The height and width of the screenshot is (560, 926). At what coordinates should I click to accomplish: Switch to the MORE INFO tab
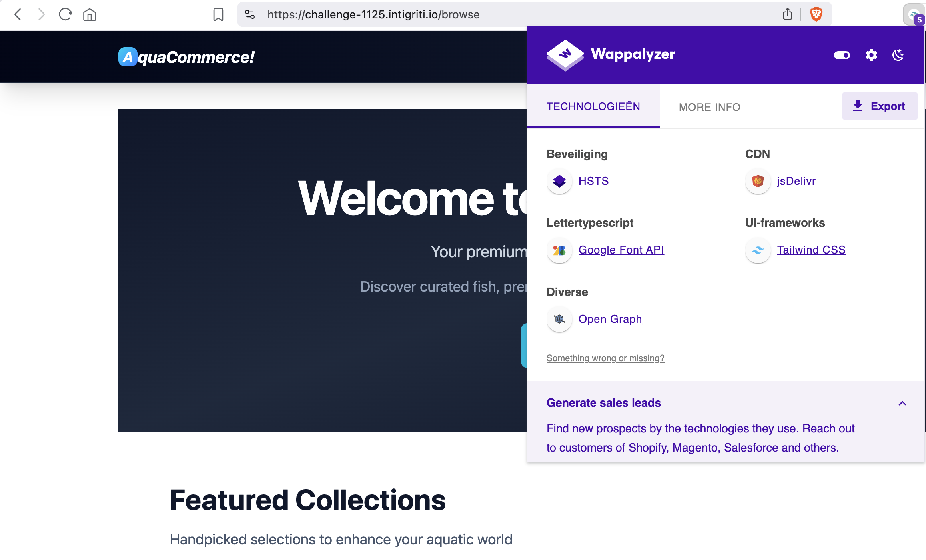point(709,107)
